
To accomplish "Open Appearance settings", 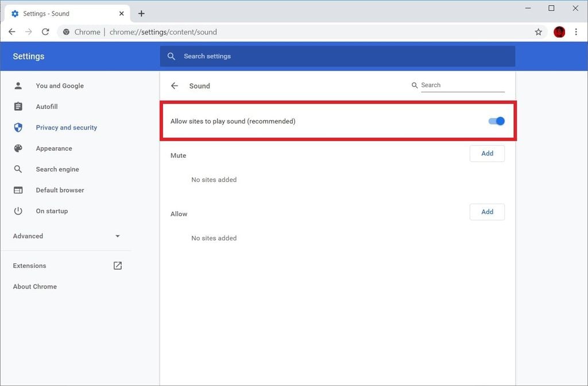I will coord(53,149).
